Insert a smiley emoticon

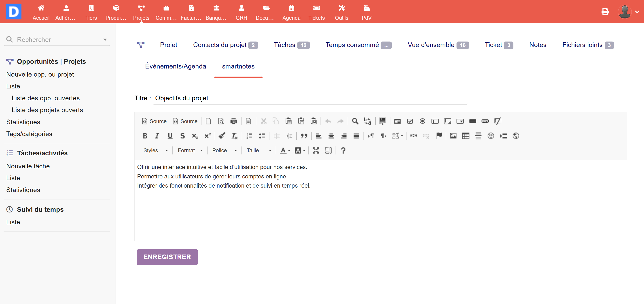click(x=491, y=136)
